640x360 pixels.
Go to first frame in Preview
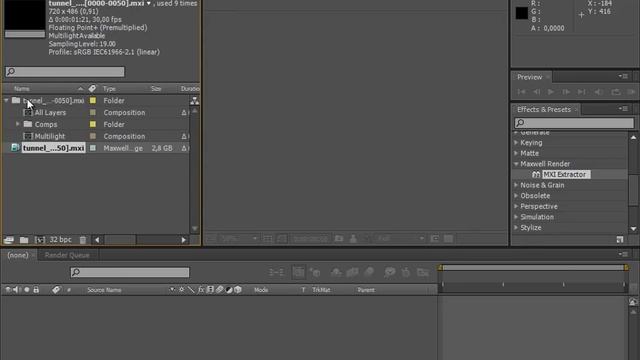pyautogui.click(x=521, y=92)
